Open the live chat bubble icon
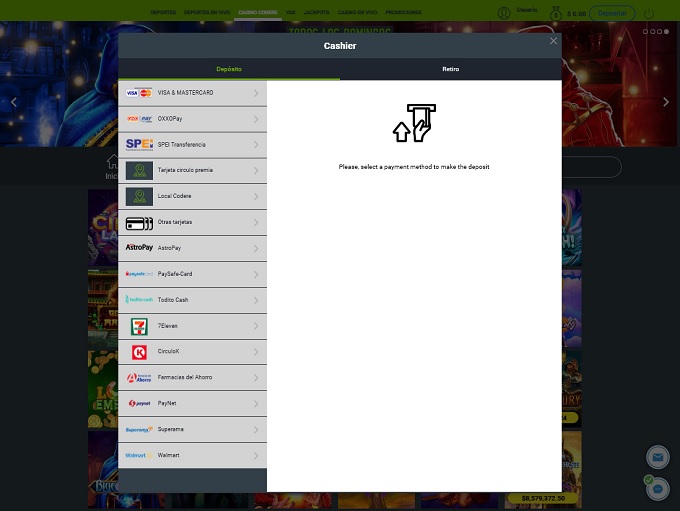 (657, 489)
